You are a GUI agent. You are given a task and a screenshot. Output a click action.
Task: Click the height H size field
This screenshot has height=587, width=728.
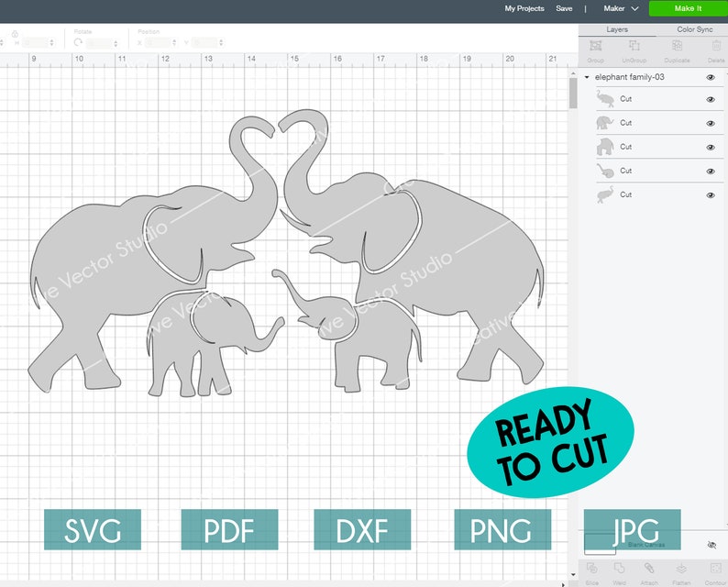tap(34, 43)
